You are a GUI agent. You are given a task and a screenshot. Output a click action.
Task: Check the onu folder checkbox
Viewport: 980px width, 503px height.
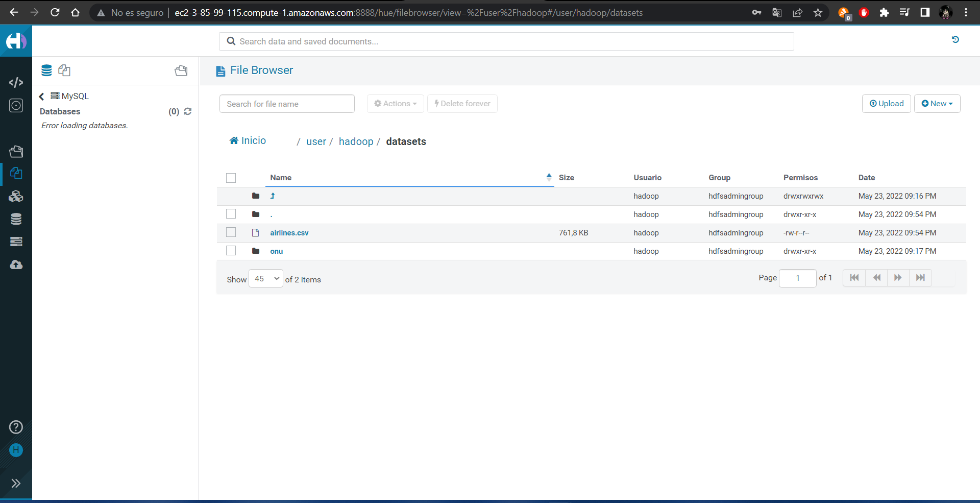231,250
